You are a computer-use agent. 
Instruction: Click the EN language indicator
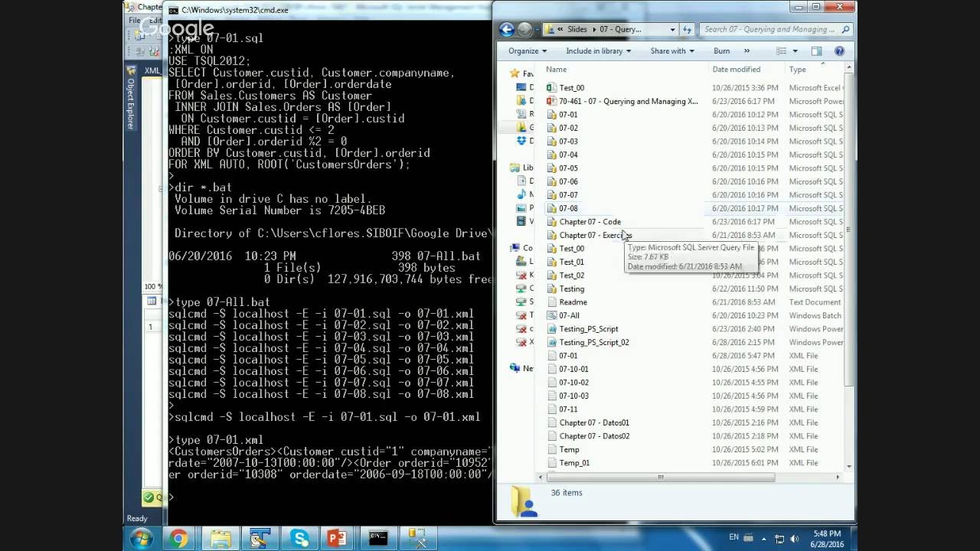click(x=734, y=537)
